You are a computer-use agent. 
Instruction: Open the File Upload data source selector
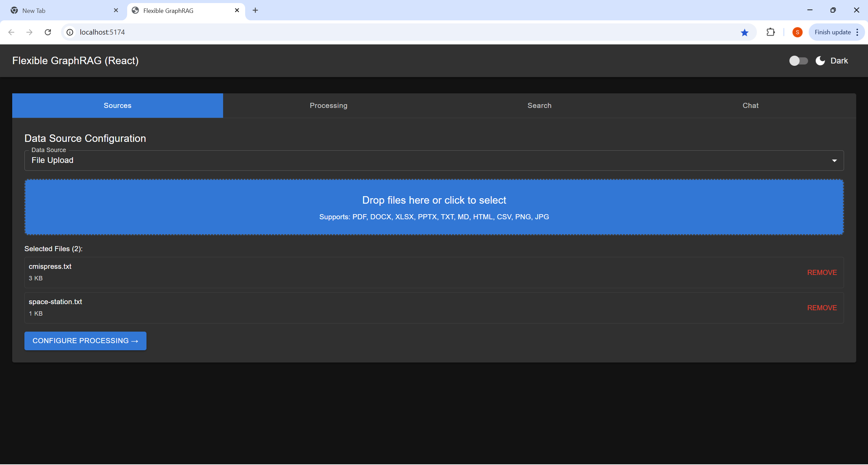pyautogui.click(x=433, y=161)
